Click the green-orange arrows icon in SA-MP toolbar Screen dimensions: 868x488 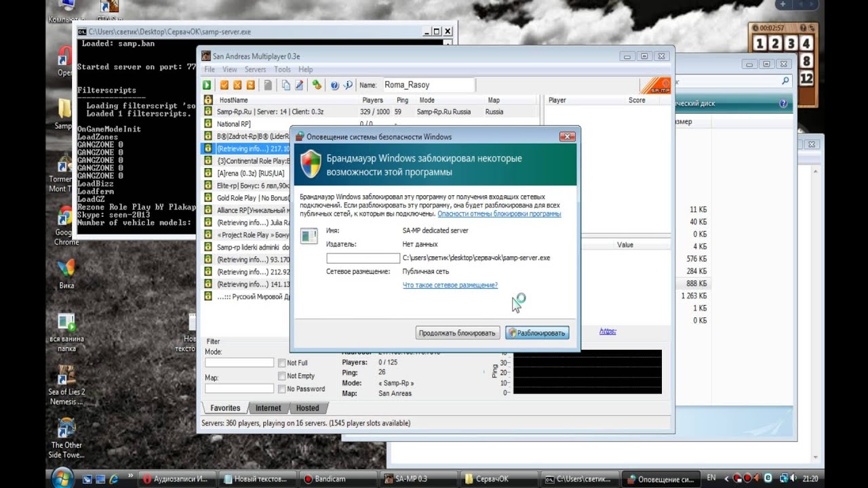(x=316, y=85)
